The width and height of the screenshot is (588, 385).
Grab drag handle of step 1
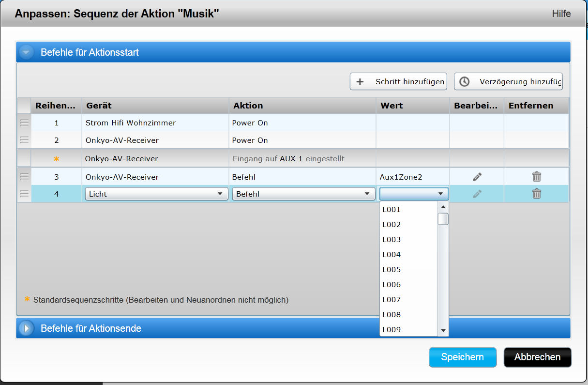pyautogui.click(x=24, y=123)
